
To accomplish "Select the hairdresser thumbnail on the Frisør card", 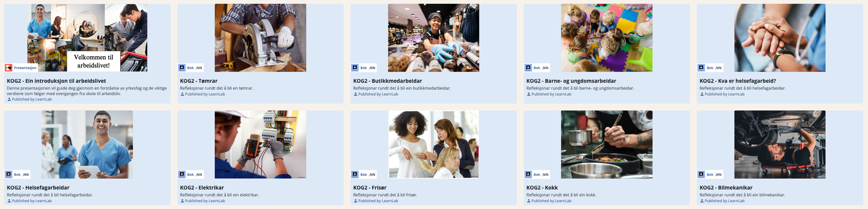I will click(434, 144).
